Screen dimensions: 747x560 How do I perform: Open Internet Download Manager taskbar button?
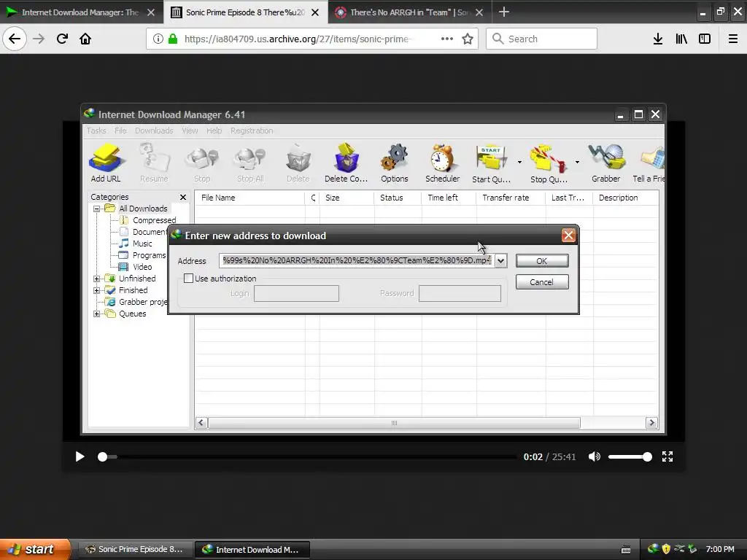(x=252, y=549)
